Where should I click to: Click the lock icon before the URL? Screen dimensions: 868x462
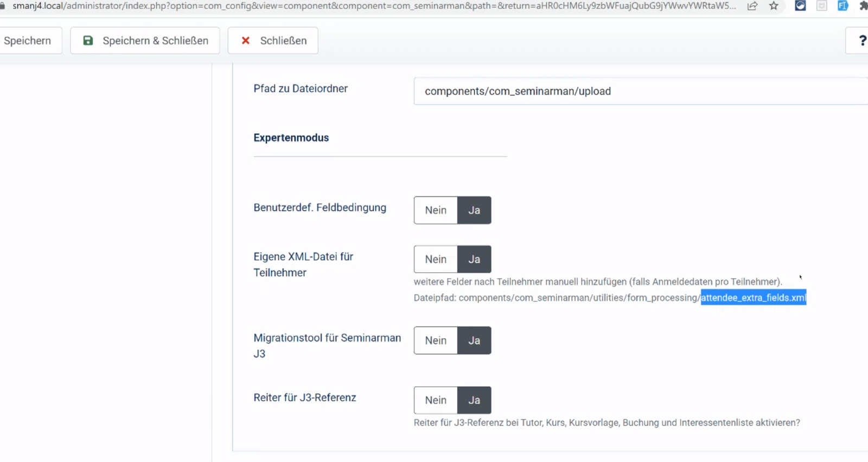pos(3,6)
